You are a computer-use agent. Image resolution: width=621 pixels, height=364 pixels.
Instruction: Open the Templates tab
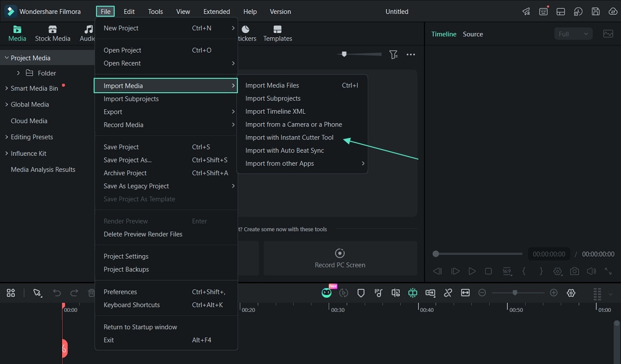(278, 33)
